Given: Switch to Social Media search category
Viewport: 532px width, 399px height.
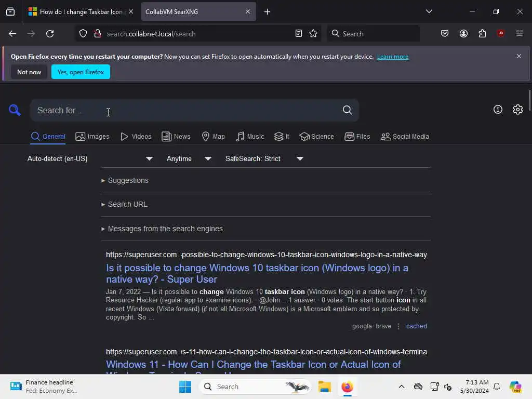Looking at the screenshot, I should [x=405, y=137].
